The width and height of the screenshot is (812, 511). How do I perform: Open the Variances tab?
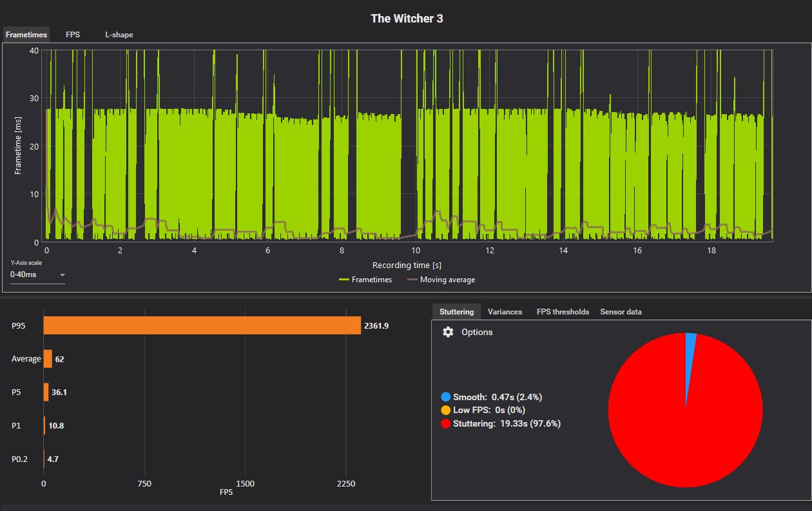tap(505, 312)
